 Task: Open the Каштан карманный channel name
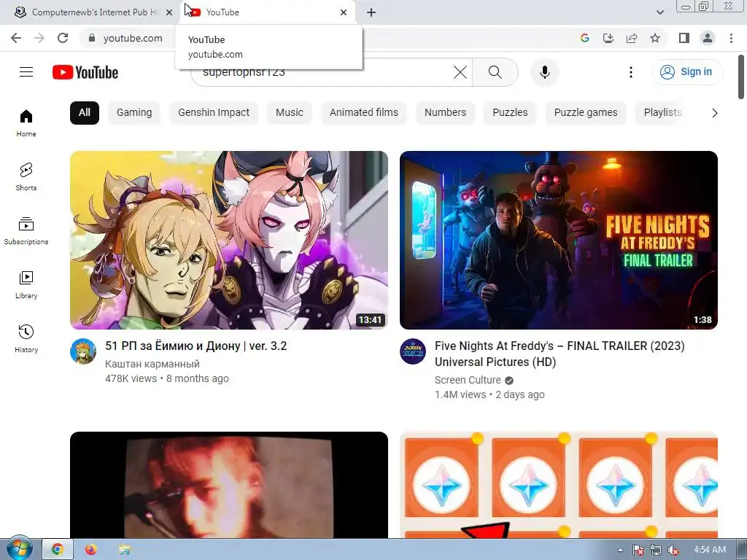coord(152,365)
